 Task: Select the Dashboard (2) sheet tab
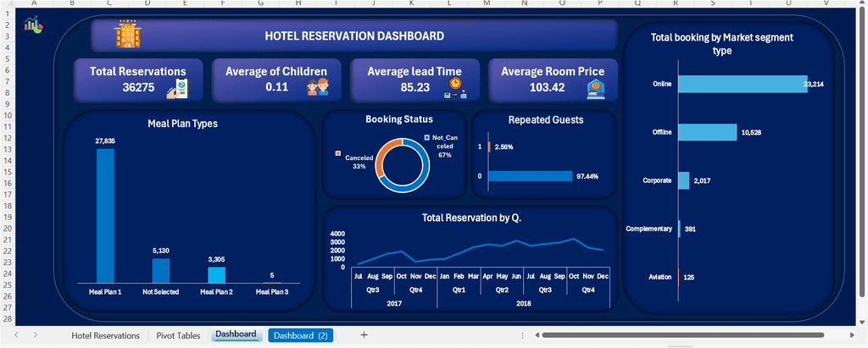[x=301, y=335]
